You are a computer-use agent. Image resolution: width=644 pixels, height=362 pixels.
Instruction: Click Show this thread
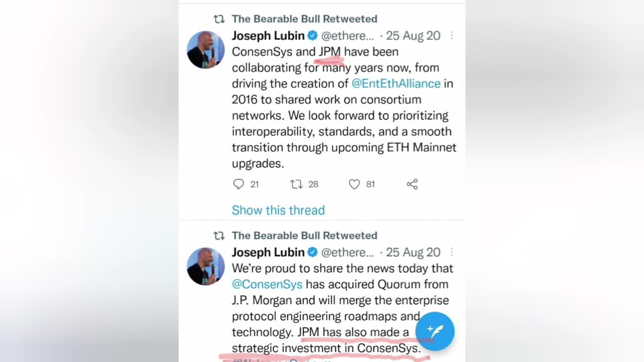pos(278,210)
